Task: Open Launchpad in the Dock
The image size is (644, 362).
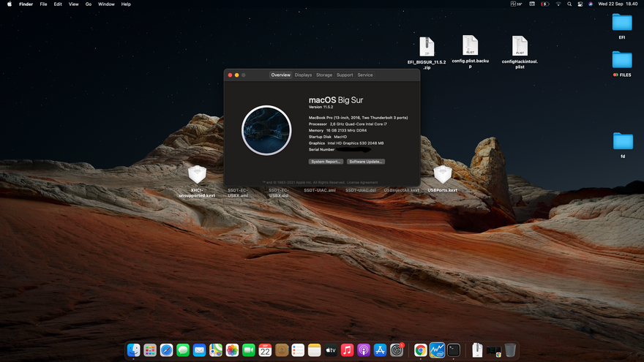Action: pyautogui.click(x=150, y=350)
